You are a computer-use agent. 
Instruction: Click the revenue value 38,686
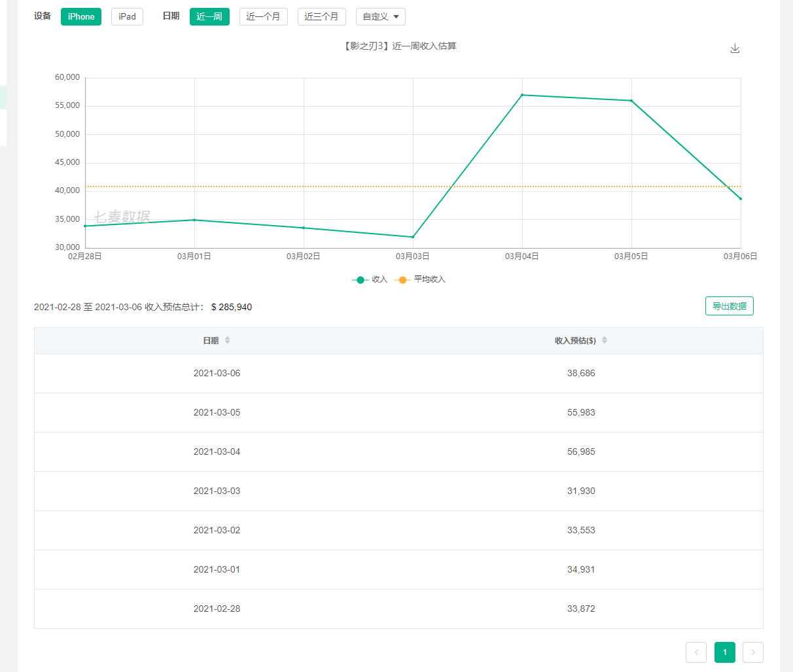(x=581, y=373)
